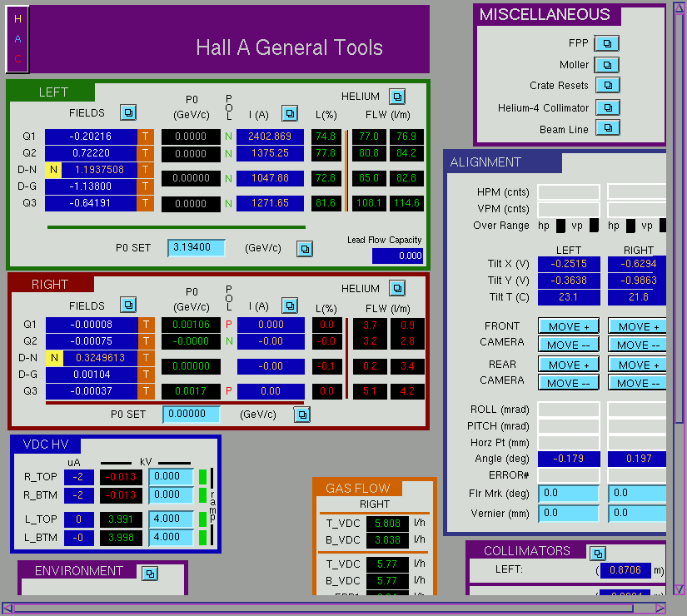
Task: Click R_TOP kV setpoint field
Action: pyautogui.click(x=171, y=477)
